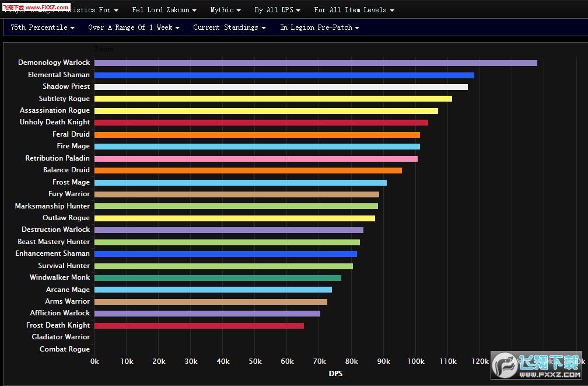This screenshot has width=588, height=386.
Task: Click the Frost Death Knight label
Action: (58, 325)
